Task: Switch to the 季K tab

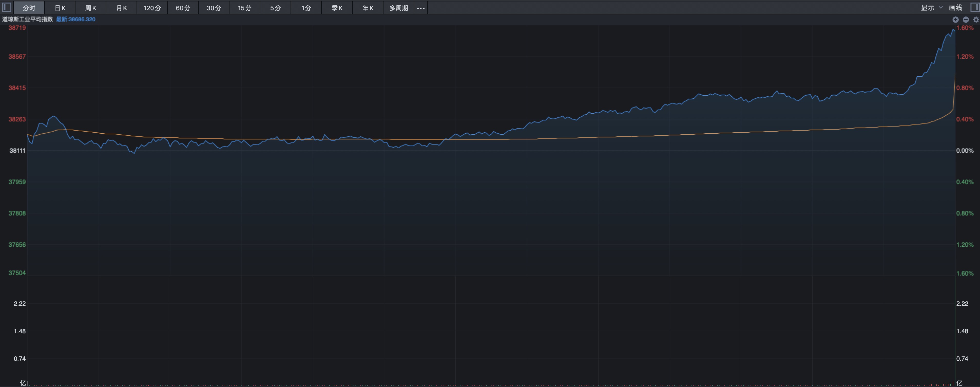Action: click(x=337, y=8)
